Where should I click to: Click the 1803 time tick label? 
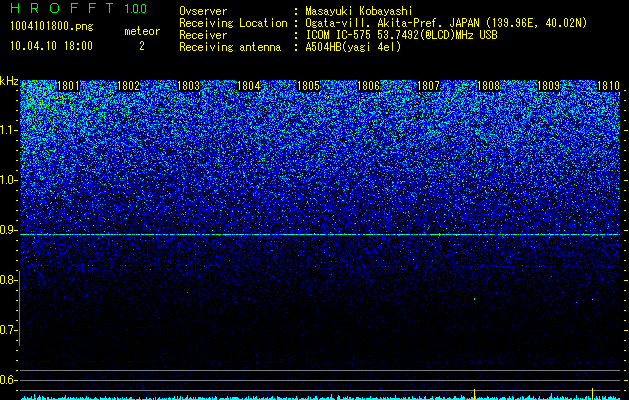[188, 86]
